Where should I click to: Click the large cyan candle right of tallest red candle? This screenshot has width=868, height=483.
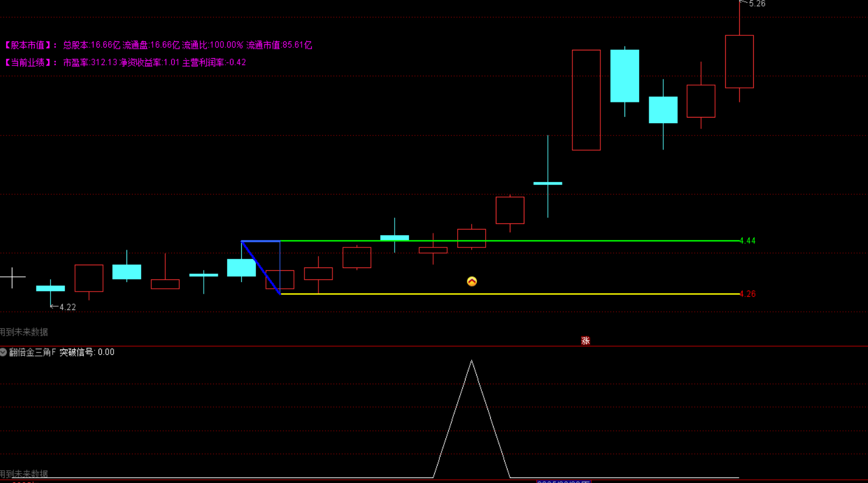pyautogui.click(x=625, y=76)
